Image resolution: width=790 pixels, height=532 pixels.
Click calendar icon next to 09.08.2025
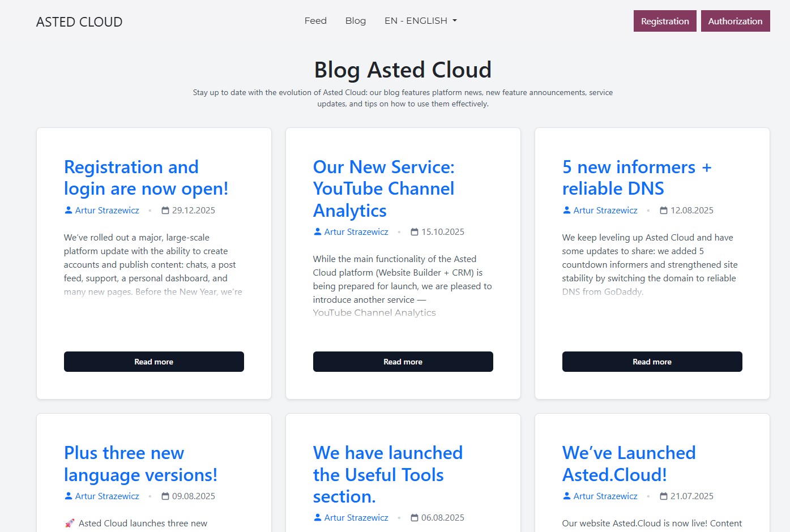click(x=165, y=496)
